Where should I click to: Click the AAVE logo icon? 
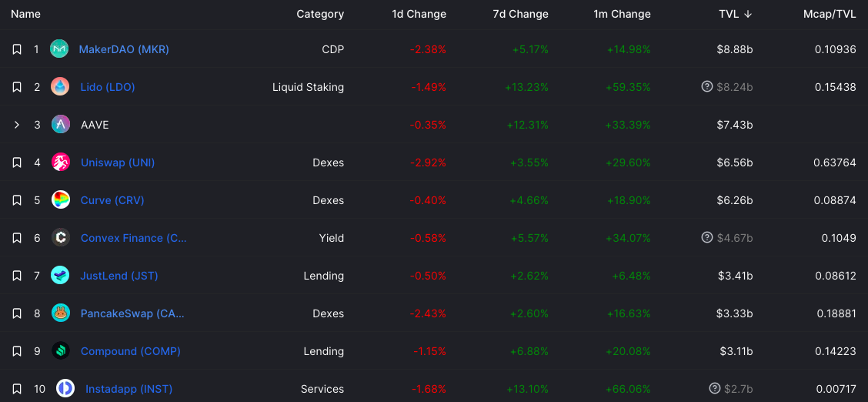tap(61, 125)
